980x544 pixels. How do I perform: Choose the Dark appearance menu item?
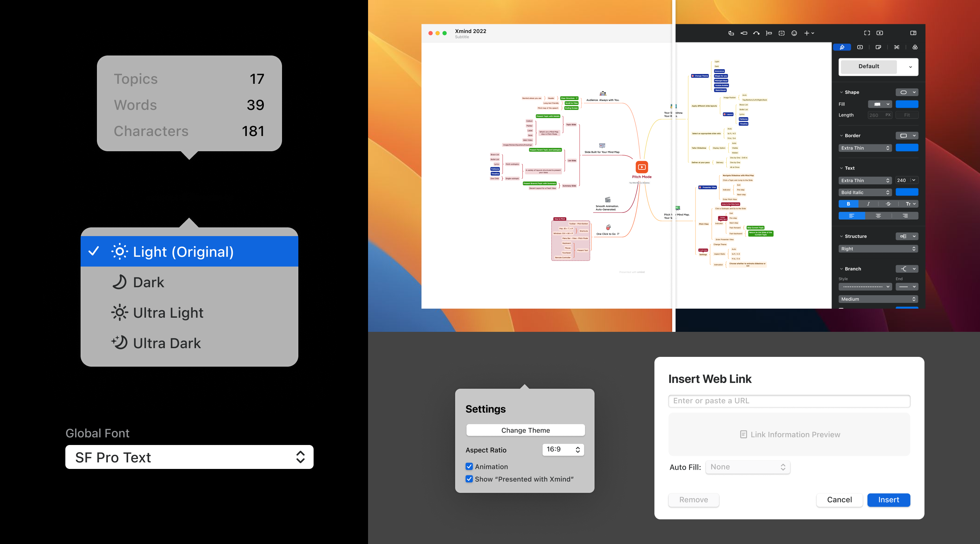point(148,282)
